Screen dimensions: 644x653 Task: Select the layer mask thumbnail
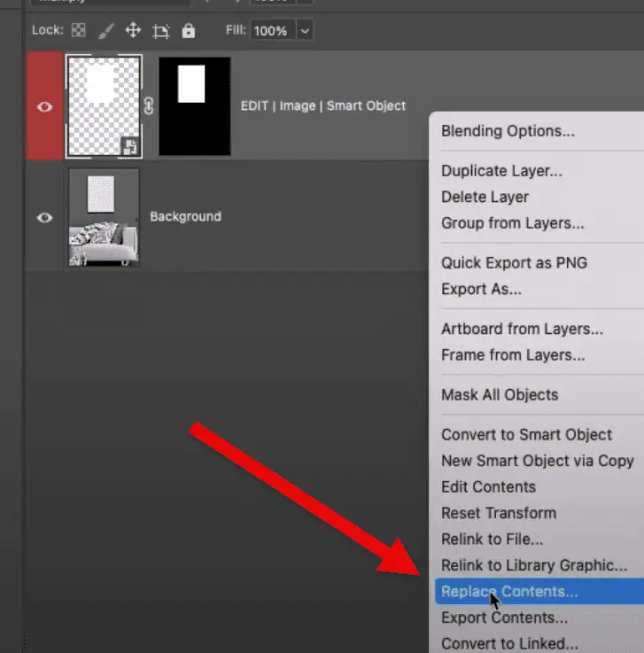coord(194,105)
